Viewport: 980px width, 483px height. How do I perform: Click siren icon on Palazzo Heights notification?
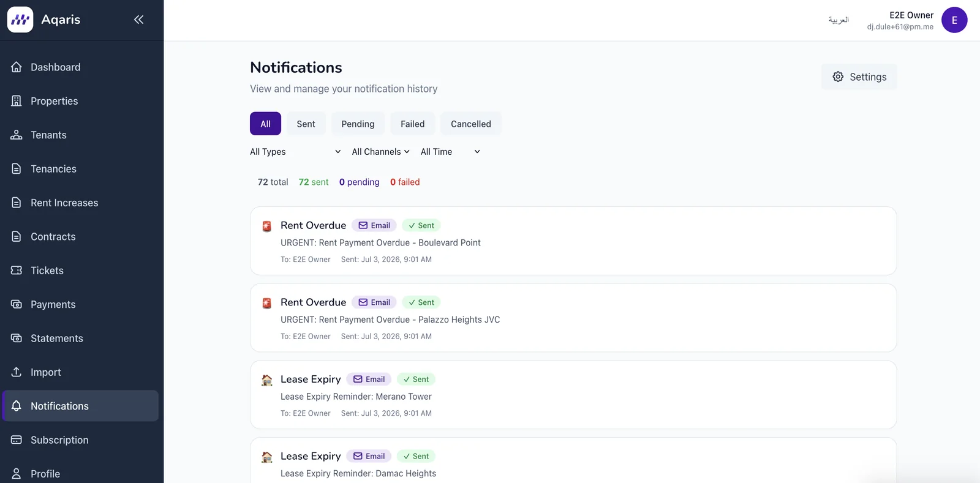click(x=267, y=303)
